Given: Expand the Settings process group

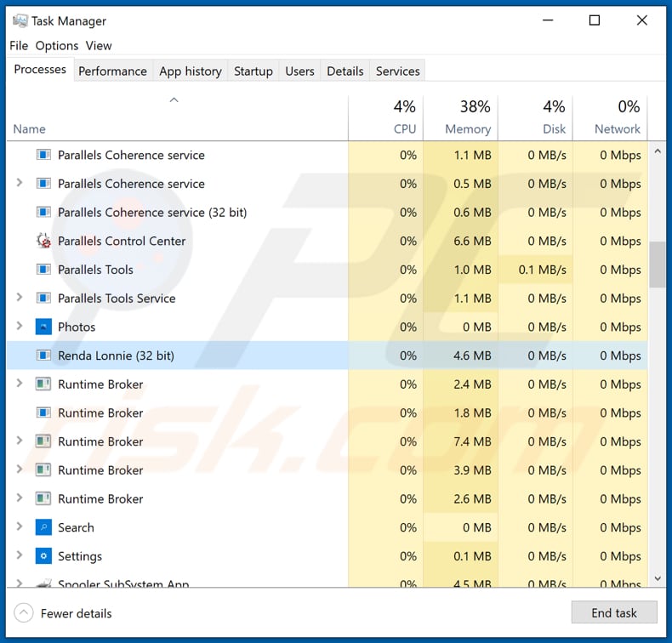Looking at the screenshot, I should point(20,555).
